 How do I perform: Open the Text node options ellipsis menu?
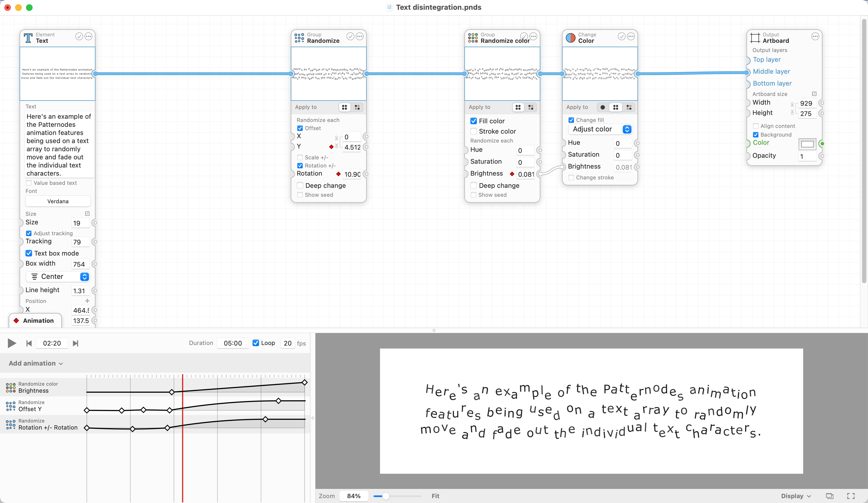[88, 37]
